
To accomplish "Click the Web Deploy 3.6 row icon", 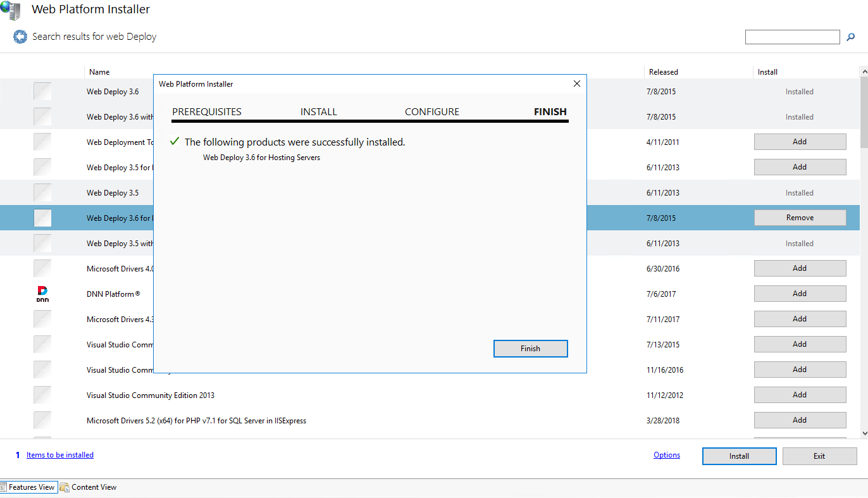I will click(42, 91).
